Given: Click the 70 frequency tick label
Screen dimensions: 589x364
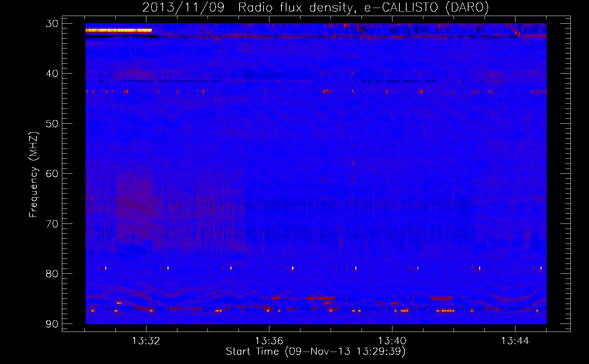Looking at the screenshot, I should click(52, 223).
